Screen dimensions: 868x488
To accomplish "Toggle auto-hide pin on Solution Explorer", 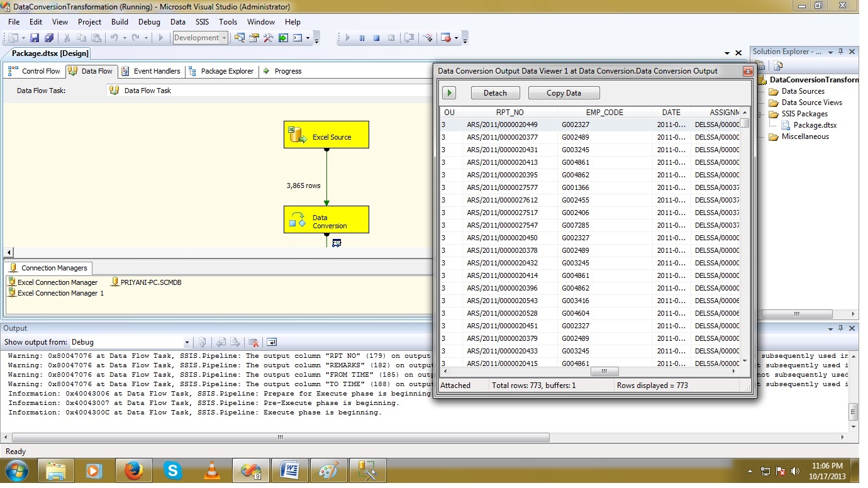I will [841, 52].
